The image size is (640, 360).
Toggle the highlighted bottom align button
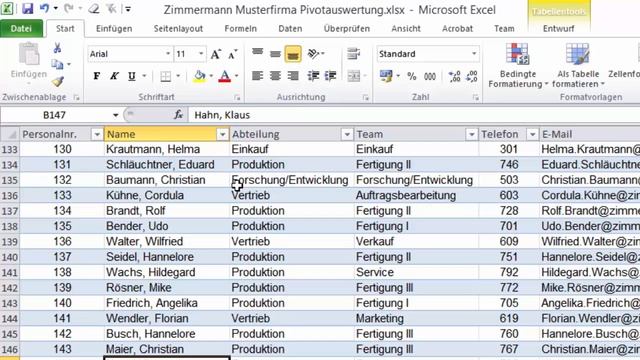click(x=293, y=54)
